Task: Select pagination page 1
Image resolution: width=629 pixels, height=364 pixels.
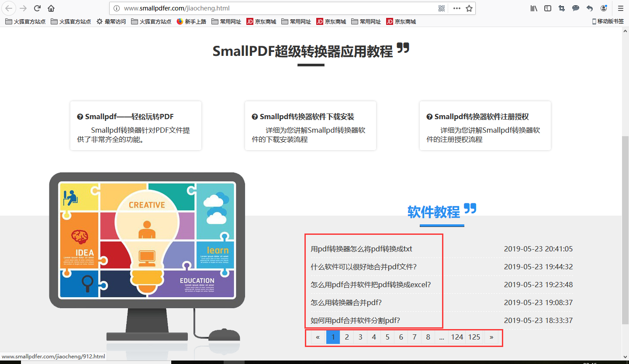Action: pos(333,337)
